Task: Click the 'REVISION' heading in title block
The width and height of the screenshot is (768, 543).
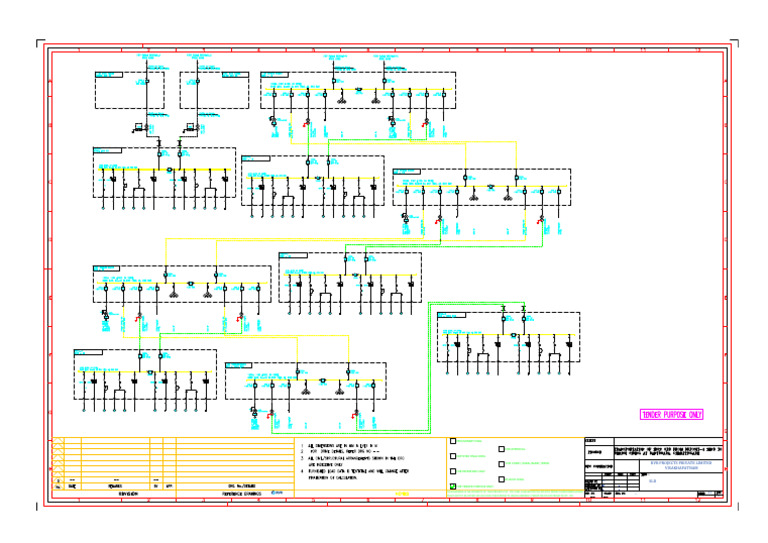Action: pos(128,494)
